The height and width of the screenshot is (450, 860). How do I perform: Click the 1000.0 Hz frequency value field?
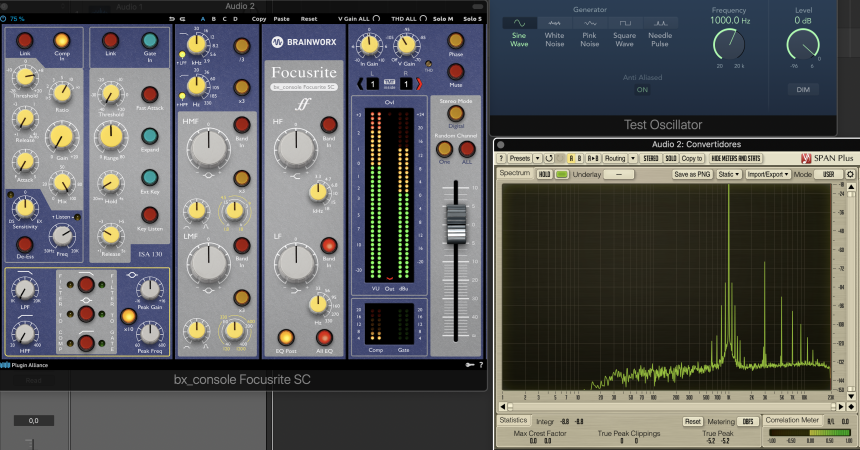tap(729, 20)
